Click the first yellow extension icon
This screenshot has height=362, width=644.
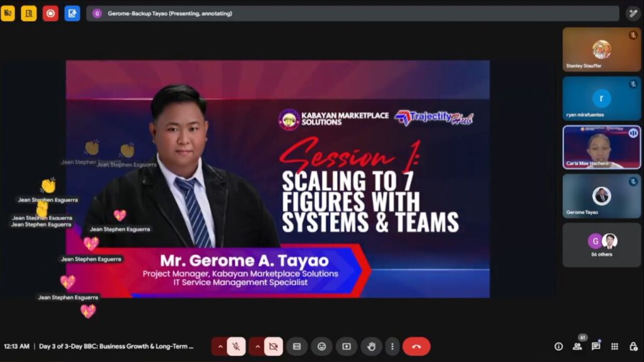(8, 13)
